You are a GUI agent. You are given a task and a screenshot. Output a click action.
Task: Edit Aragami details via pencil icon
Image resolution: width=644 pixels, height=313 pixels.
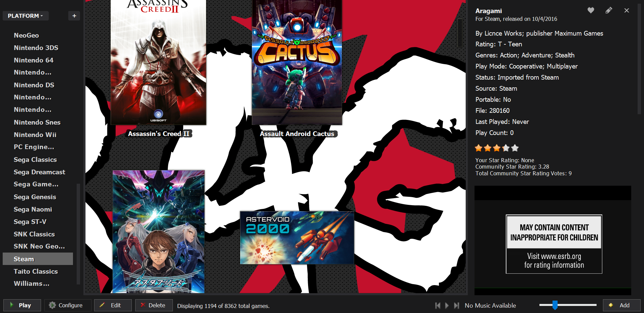point(609,10)
